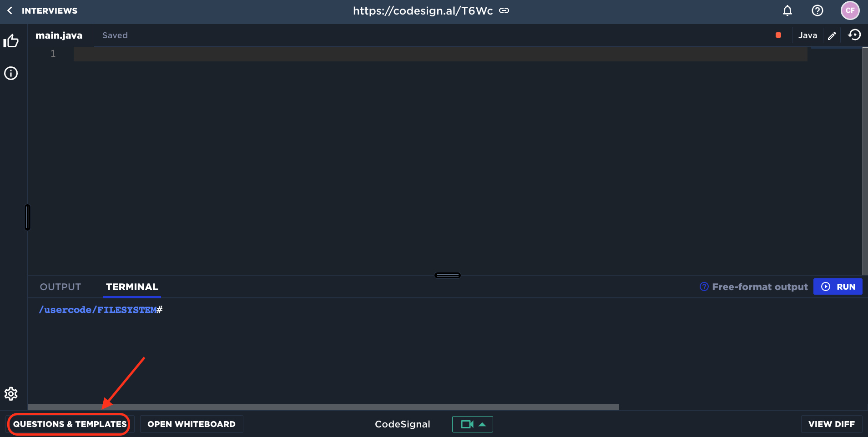Open the info panel icon in sidebar
Image resolution: width=868 pixels, height=437 pixels.
pos(11,73)
